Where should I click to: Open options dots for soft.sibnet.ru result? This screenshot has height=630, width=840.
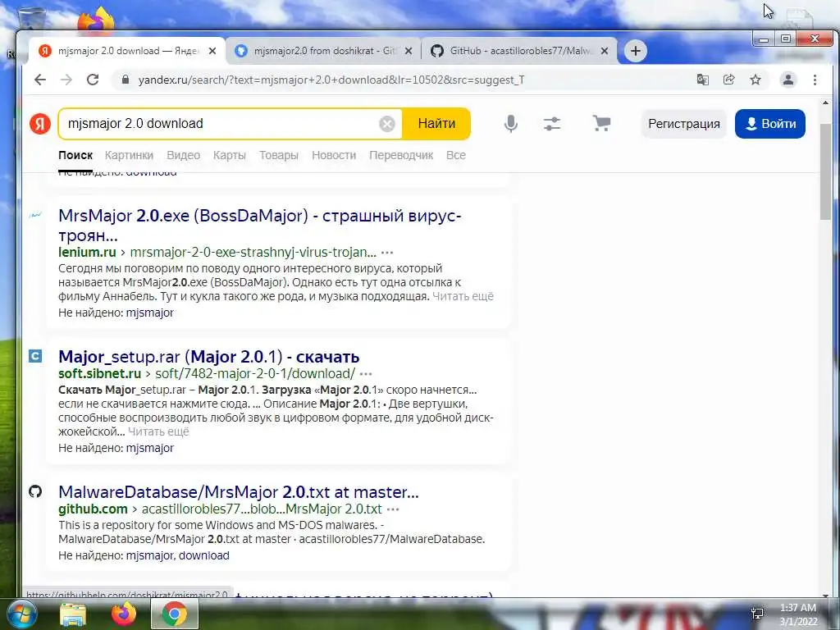click(x=366, y=374)
